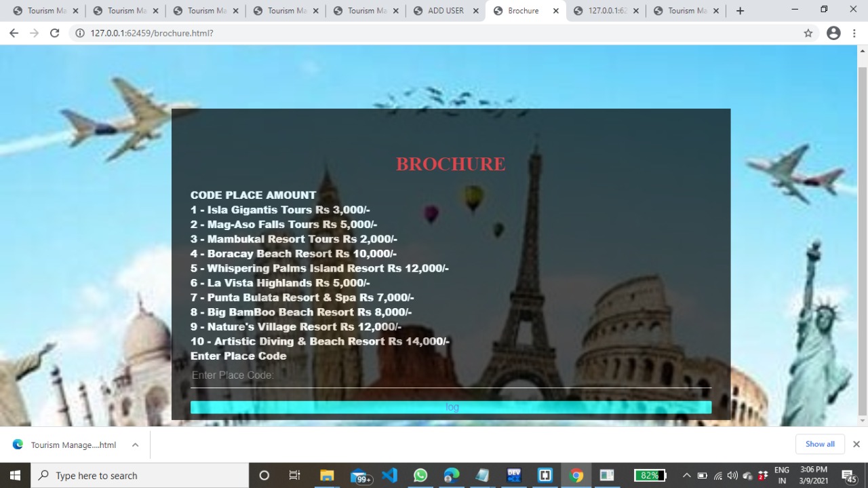Click the volume speaker tray icon

pyautogui.click(x=732, y=475)
